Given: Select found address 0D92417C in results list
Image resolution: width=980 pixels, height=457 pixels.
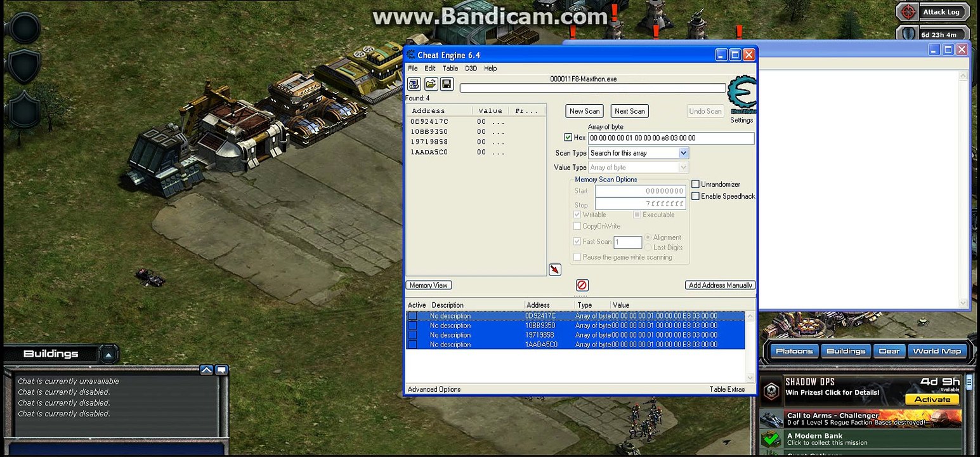Looking at the screenshot, I should (476, 121).
